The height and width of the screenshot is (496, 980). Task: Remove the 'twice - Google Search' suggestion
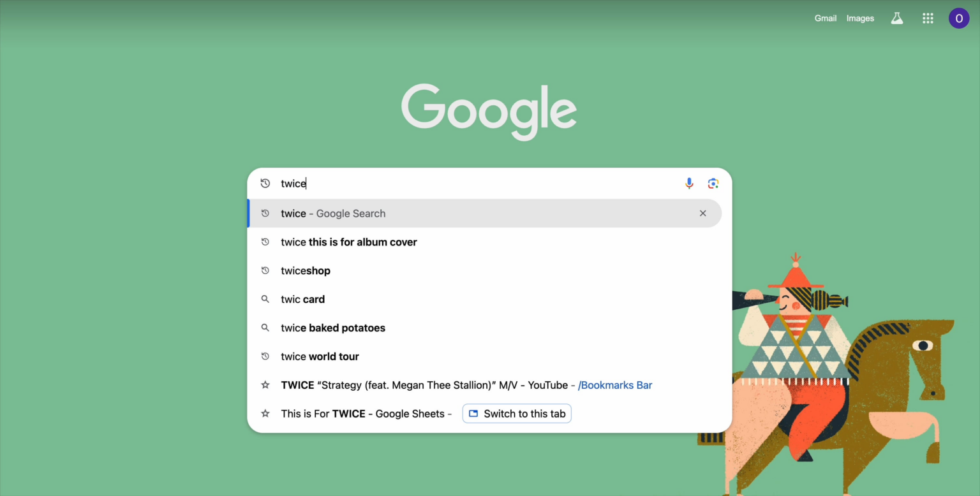[x=702, y=213]
